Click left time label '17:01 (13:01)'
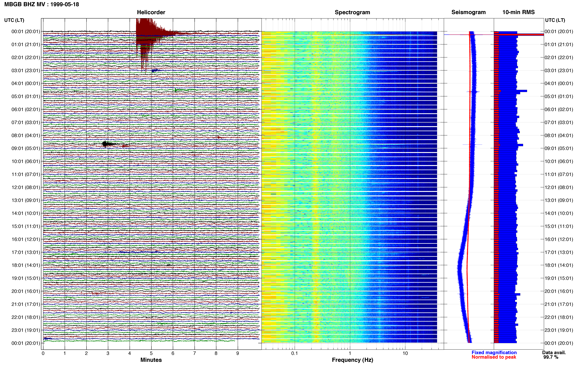The image size is (588, 368). (x=26, y=252)
